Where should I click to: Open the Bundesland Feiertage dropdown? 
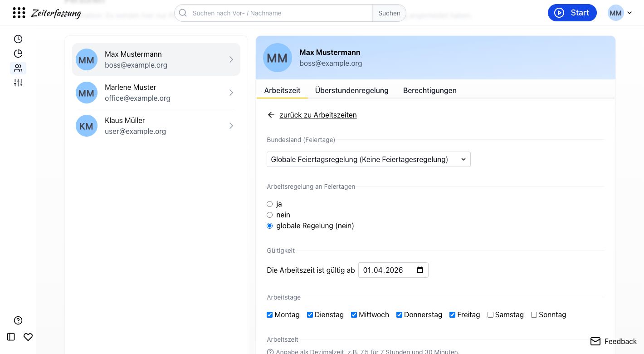click(x=369, y=159)
